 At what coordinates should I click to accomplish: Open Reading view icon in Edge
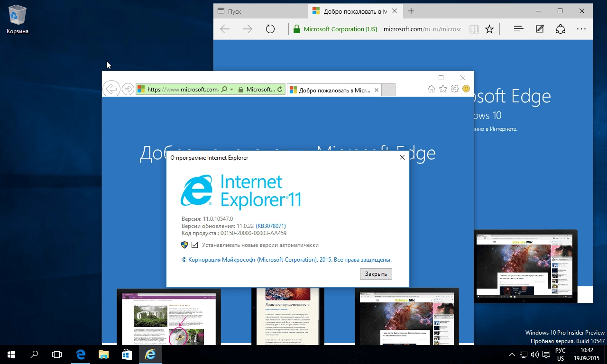click(474, 29)
